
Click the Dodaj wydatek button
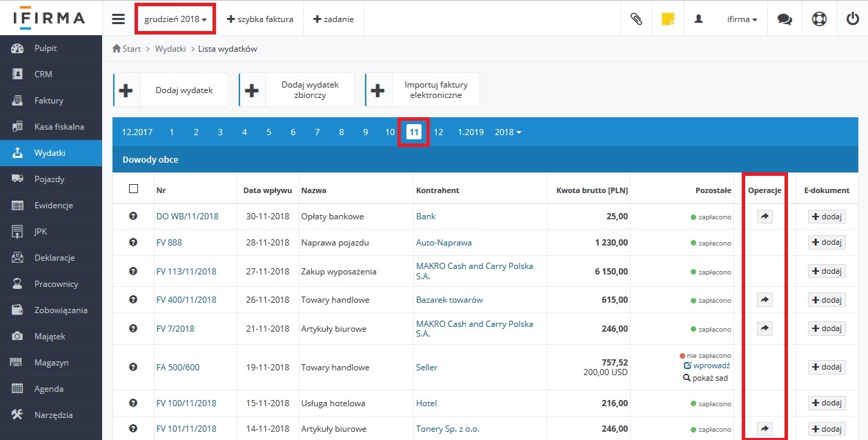tap(170, 90)
